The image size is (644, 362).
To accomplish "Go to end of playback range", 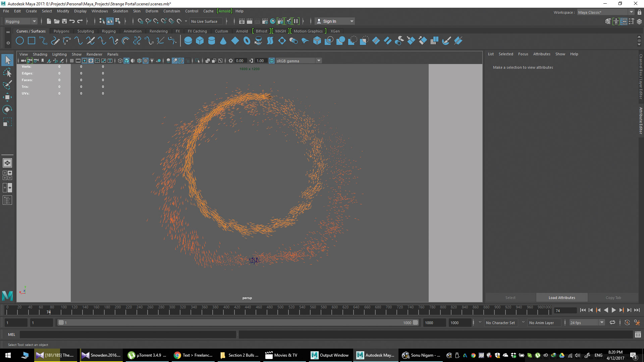I will coord(637,310).
